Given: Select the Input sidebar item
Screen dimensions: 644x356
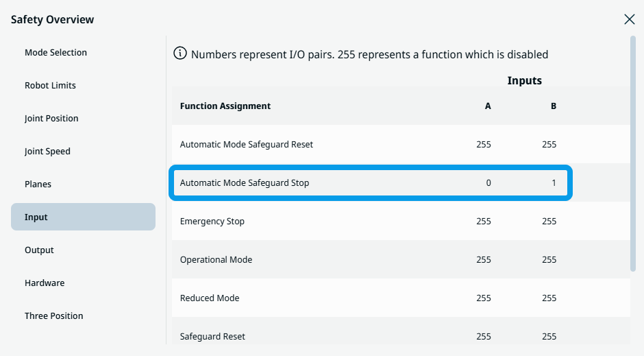Looking at the screenshot, I should [x=83, y=217].
